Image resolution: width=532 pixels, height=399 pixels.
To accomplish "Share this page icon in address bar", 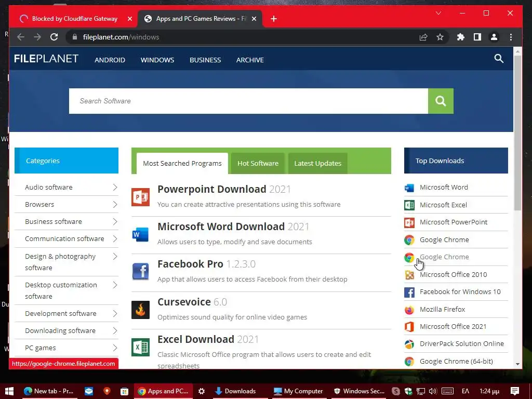I will [x=423, y=37].
